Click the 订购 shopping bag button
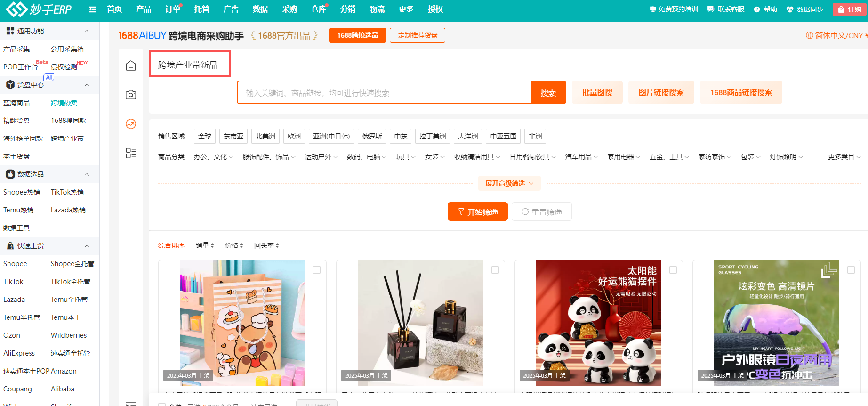The height and width of the screenshot is (406, 868). pyautogui.click(x=850, y=9)
